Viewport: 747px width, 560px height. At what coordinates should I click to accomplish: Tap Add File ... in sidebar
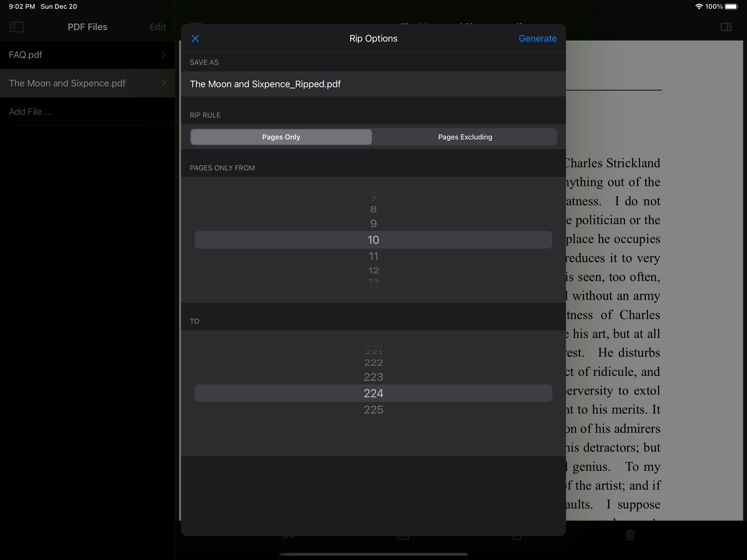pos(30,112)
